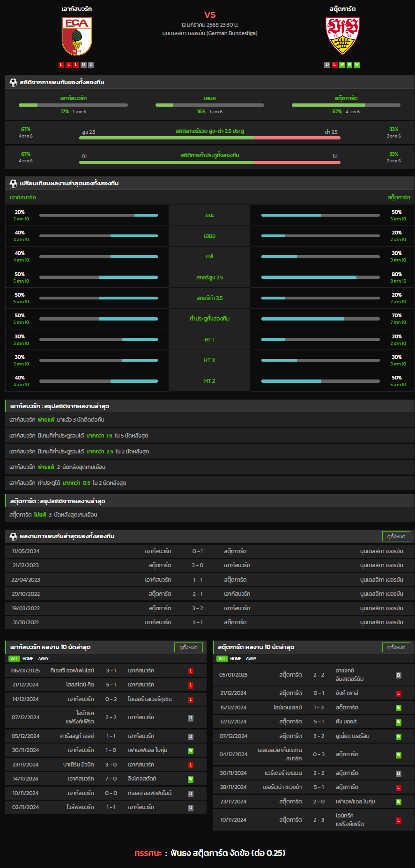Open 'ดูทั้งหมด' for head-to-head results

396,536
